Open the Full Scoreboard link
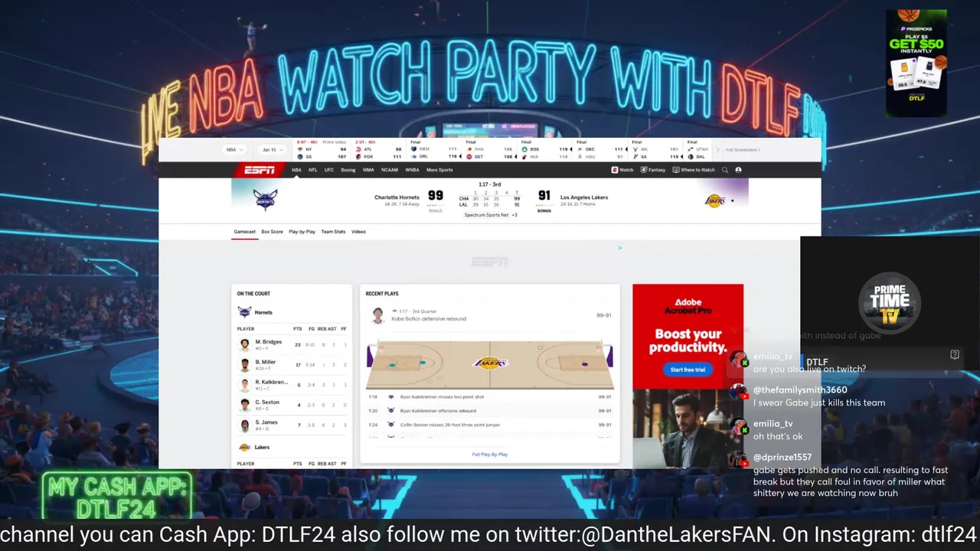980x551 pixels. (x=743, y=150)
